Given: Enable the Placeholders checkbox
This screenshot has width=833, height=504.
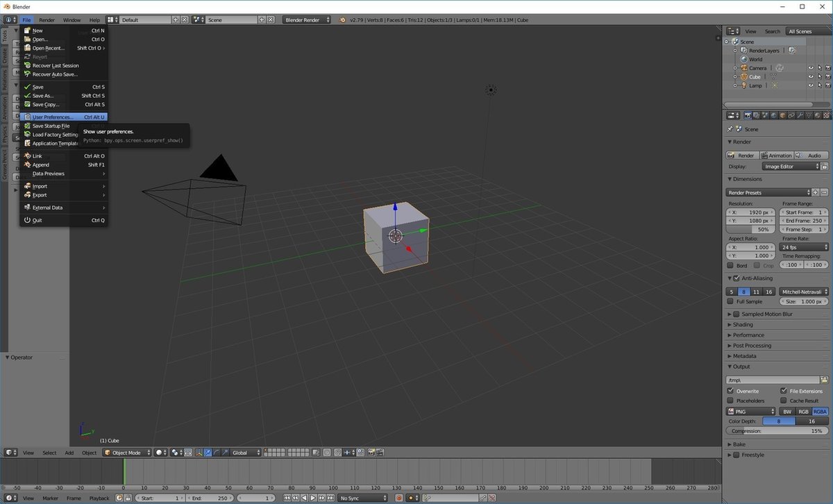Looking at the screenshot, I should 730,401.
